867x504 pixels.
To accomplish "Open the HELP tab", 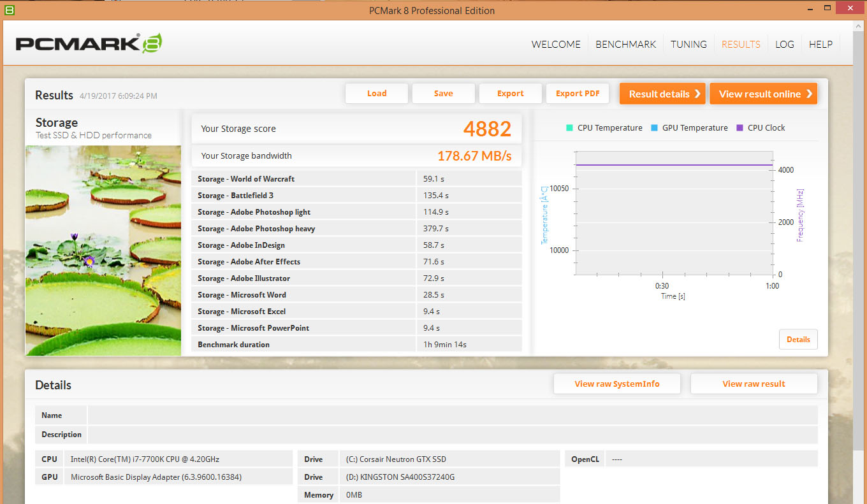I will click(820, 44).
